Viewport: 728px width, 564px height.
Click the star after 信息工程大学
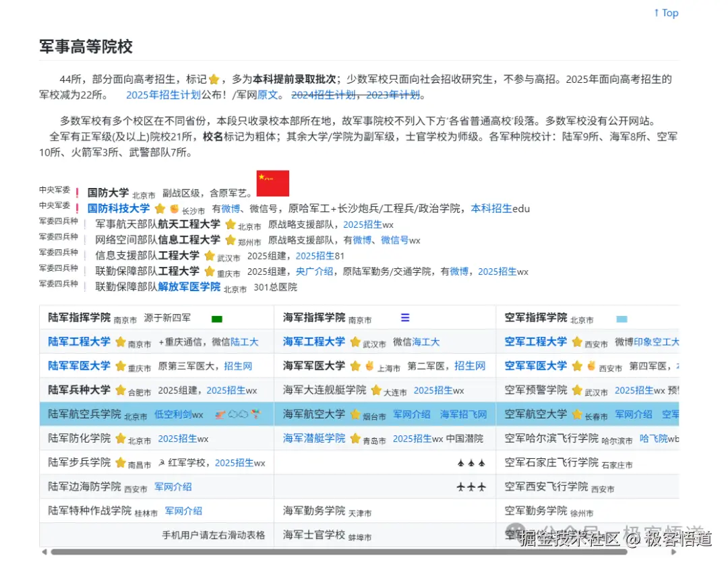[x=231, y=240]
